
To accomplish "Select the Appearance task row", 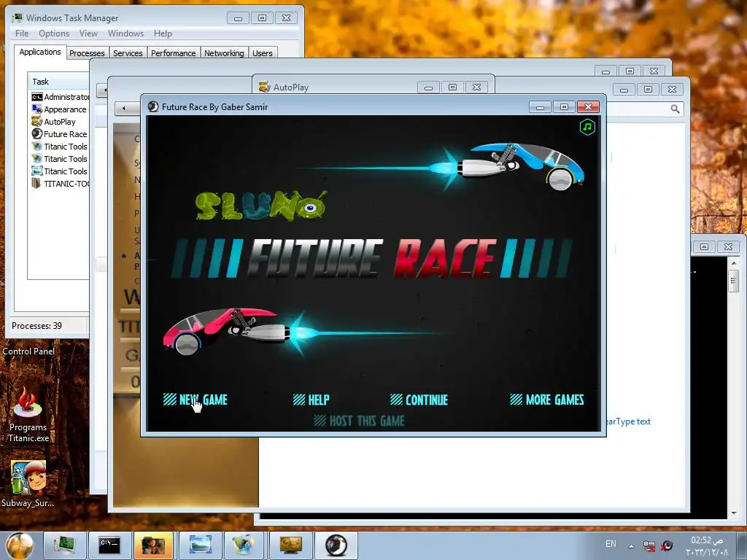I will click(60, 109).
